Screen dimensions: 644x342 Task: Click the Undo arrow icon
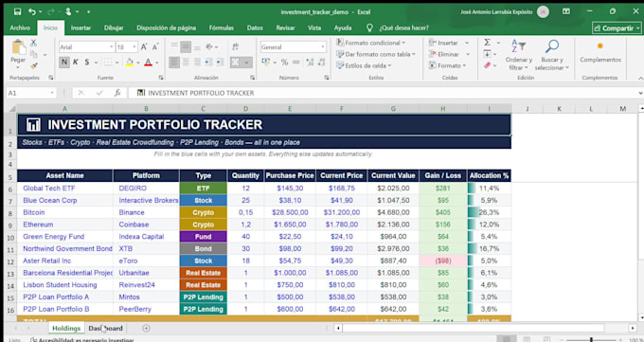click(x=32, y=12)
